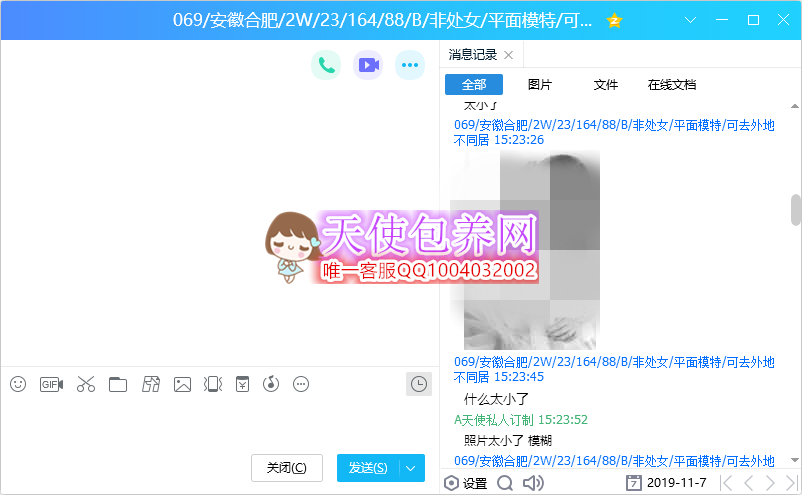Start a video call
The width and height of the screenshot is (802, 495).
[368, 65]
